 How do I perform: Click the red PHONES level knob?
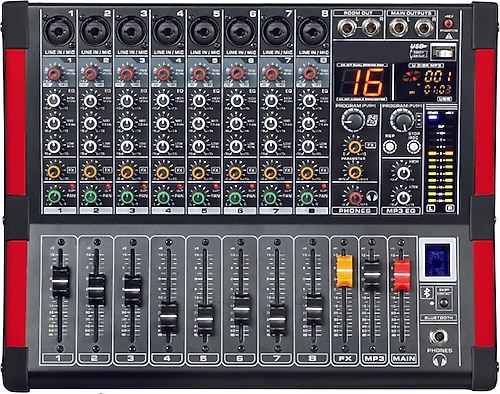pos(356,198)
